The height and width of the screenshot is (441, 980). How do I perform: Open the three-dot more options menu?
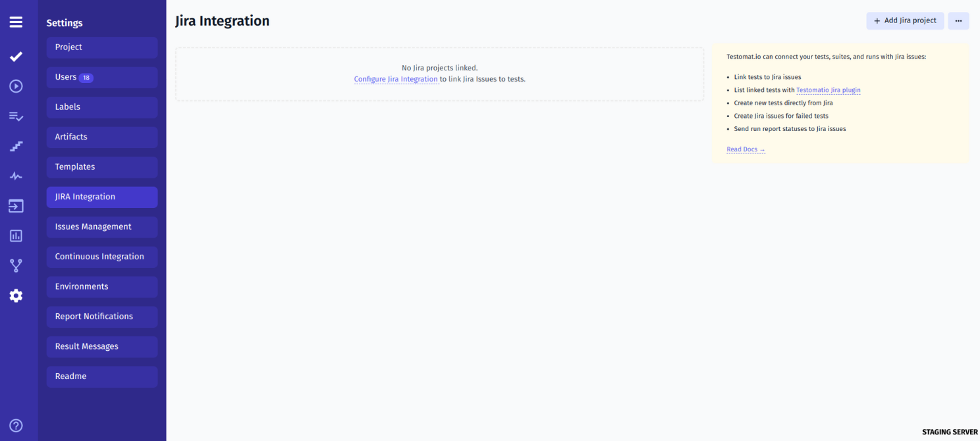point(958,20)
